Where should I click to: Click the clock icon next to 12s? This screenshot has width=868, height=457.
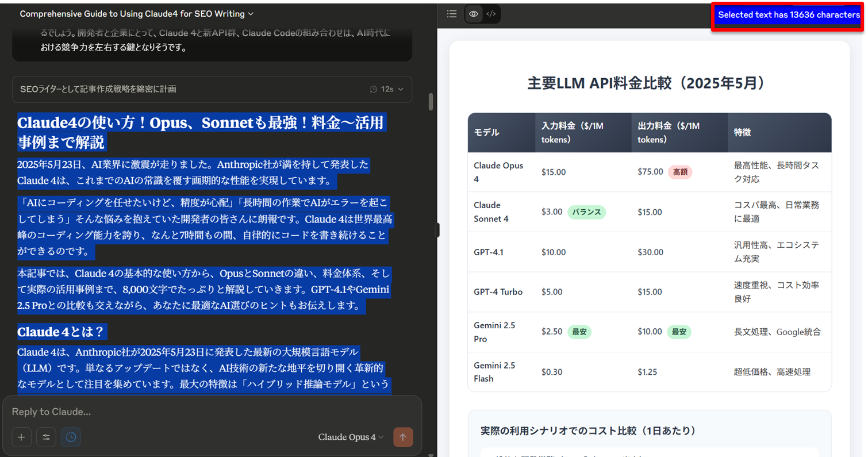tap(374, 90)
